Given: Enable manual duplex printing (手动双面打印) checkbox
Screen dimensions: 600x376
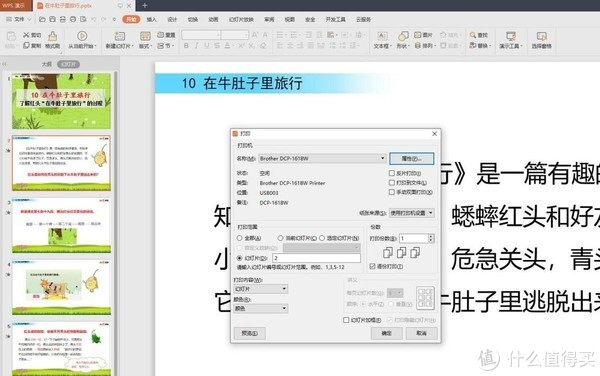Looking at the screenshot, I should coord(392,192).
